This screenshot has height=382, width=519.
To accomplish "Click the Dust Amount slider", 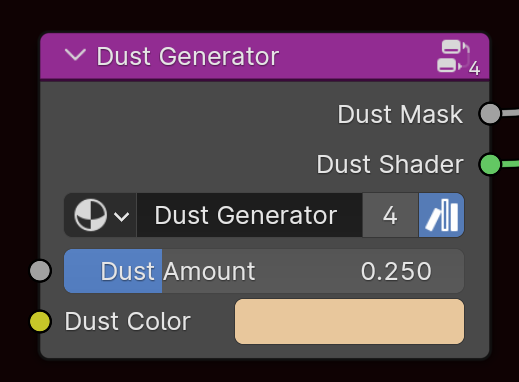I will tap(264, 271).
